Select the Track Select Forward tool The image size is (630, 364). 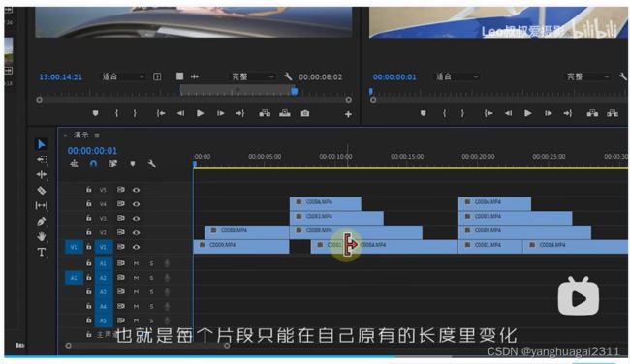click(x=42, y=160)
